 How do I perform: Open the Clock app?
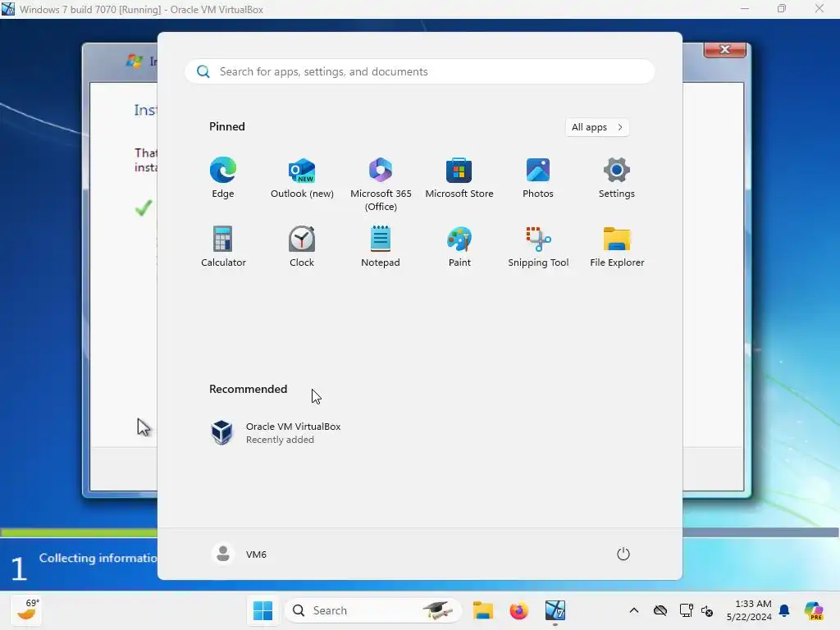(x=302, y=247)
